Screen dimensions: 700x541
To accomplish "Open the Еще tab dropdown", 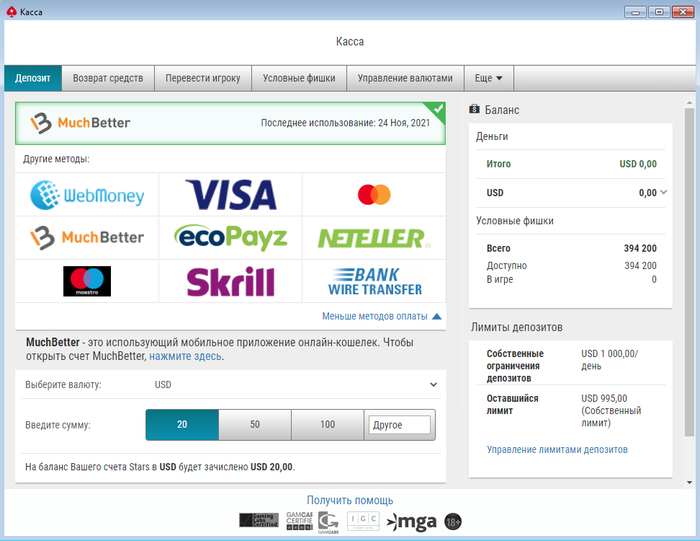I will click(488, 78).
